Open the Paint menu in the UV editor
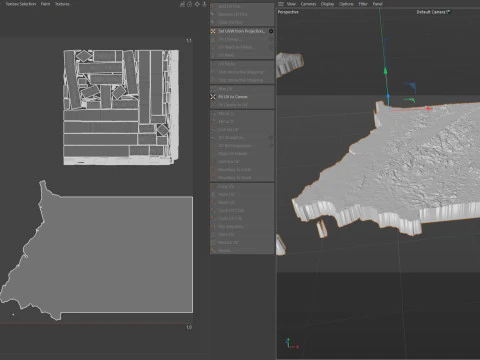The image size is (480, 360). tap(45, 4)
